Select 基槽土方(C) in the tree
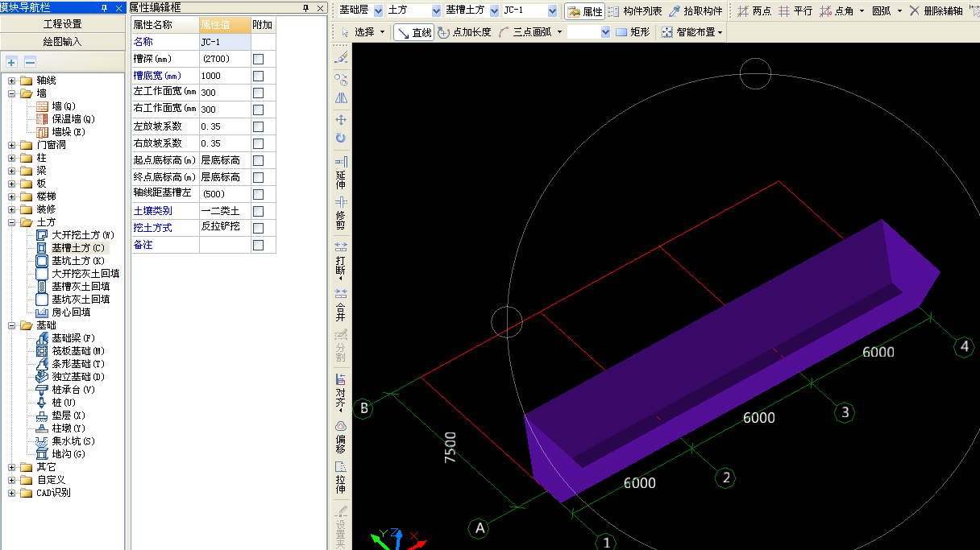 click(77, 248)
